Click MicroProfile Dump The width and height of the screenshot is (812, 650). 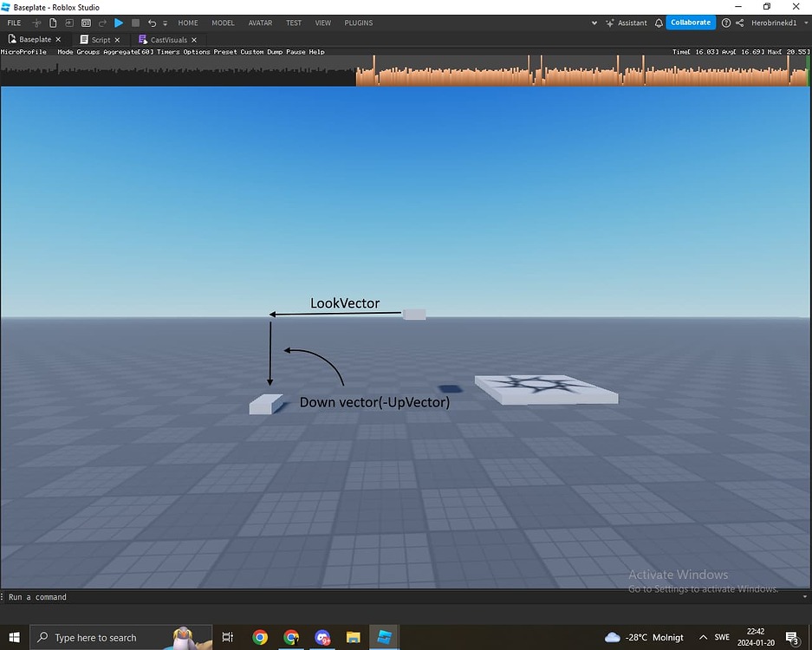tap(275, 52)
